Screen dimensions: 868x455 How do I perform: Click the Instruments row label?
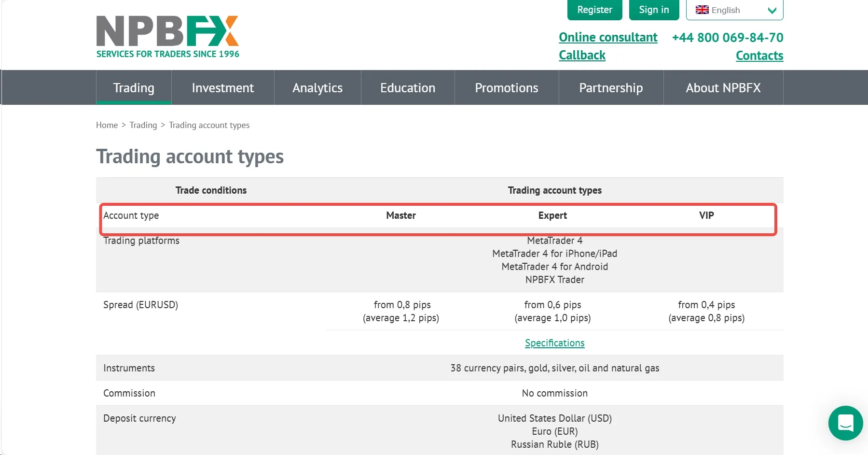(129, 368)
